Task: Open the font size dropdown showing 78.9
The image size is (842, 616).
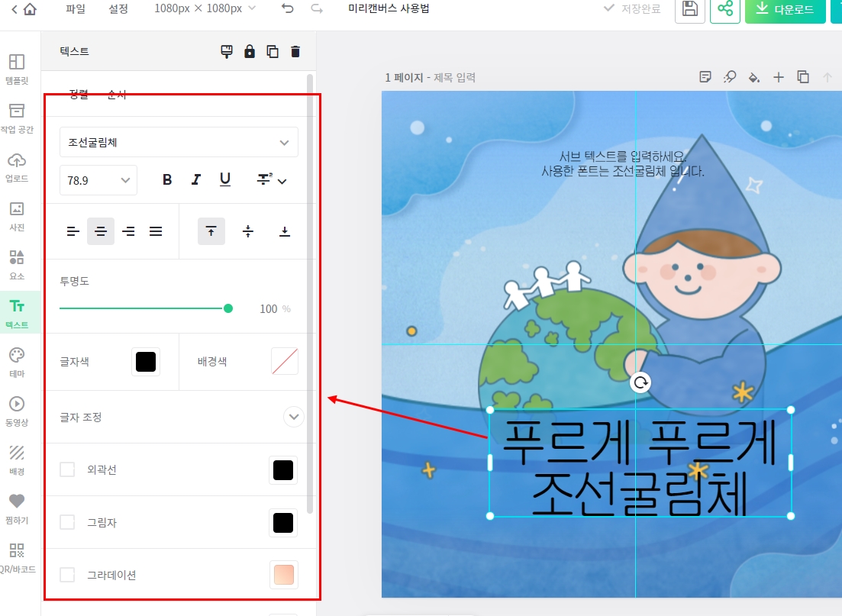Action: [x=98, y=180]
